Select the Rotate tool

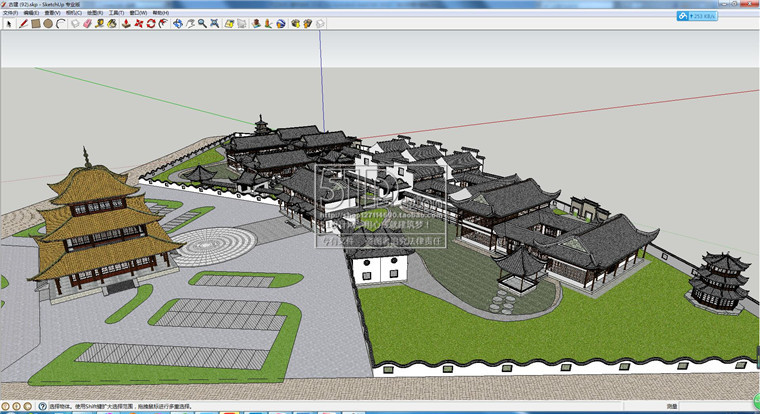[151, 24]
